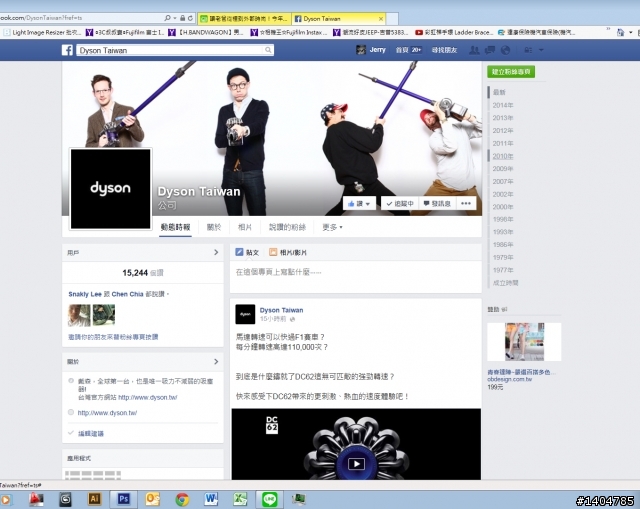Switch to the first green browser tab
The image size is (640, 509).
point(244,19)
